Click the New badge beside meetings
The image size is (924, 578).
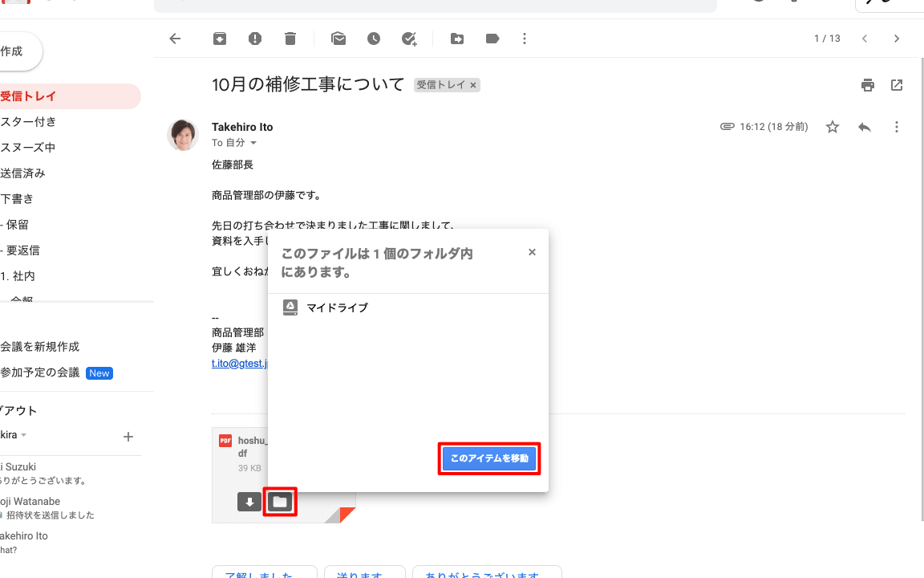point(99,373)
